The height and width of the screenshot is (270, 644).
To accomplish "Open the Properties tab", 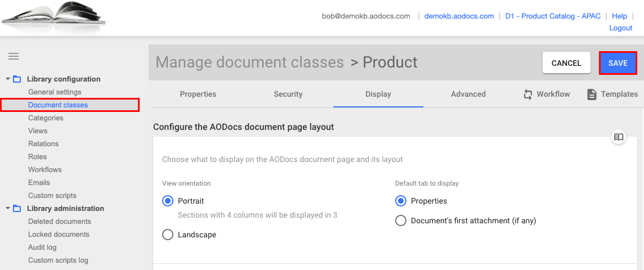I will (x=198, y=94).
